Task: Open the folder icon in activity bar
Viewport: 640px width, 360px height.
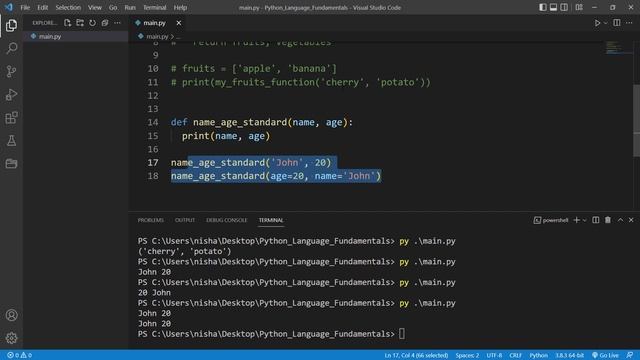Action: click(11, 164)
